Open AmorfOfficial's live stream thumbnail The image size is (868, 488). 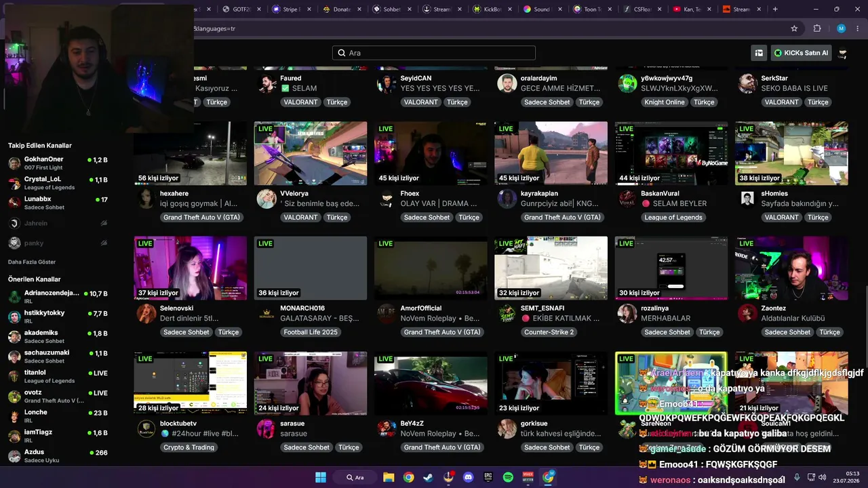click(431, 268)
